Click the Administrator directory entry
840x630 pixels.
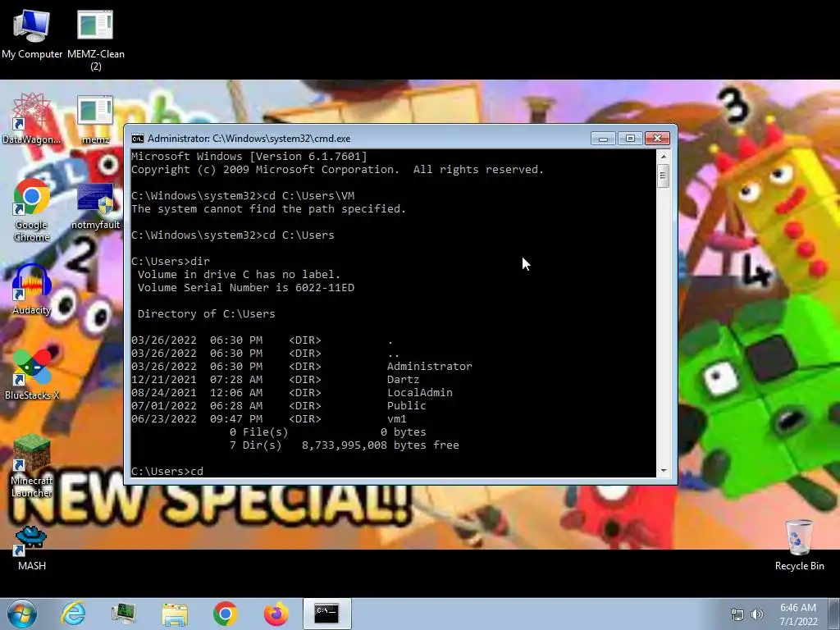[x=430, y=367]
